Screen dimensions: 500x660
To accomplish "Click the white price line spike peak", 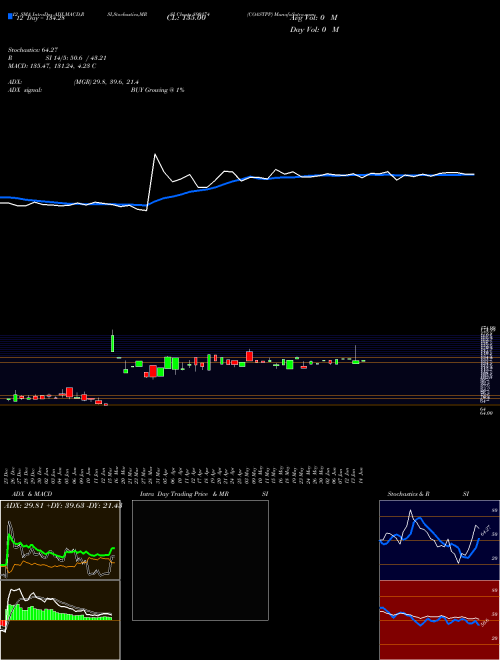I will pyautogui.click(x=155, y=154).
